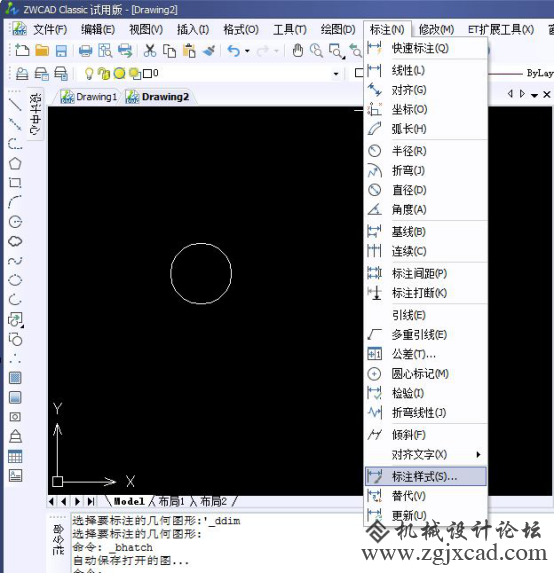Click the New drawing icon
The height and width of the screenshot is (574, 554).
pyautogui.click(x=22, y=50)
